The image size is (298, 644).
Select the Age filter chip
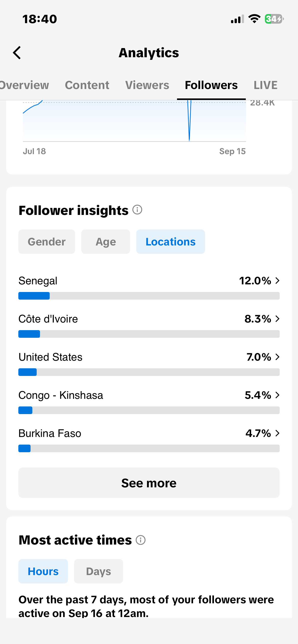pyautogui.click(x=106, y=242)
